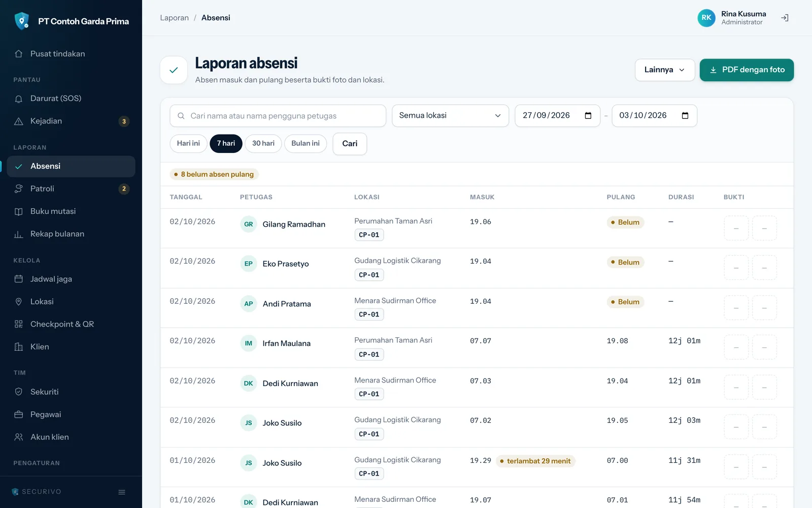Open Jadwal jaga in the sidebar
The height and width of the screenshot is (508, 812).
click(x=71, y=279)
